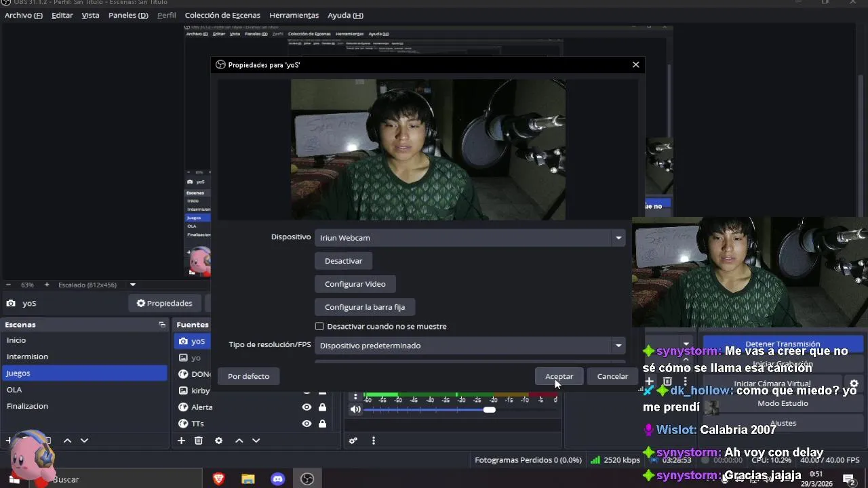The height and width of the screenshot is (488, 868).
Task: Open the Colección de Escenas menu
Action: coord(222,15)
